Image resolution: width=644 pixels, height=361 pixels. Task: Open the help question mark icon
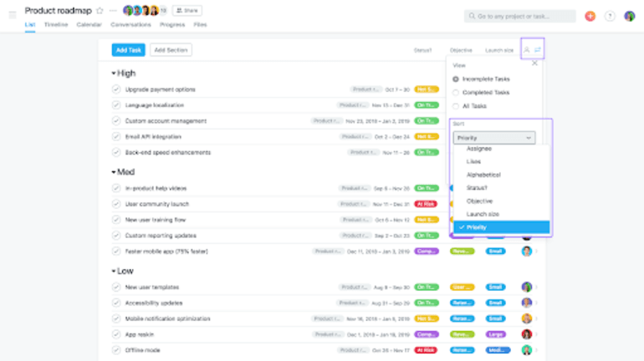610,16
